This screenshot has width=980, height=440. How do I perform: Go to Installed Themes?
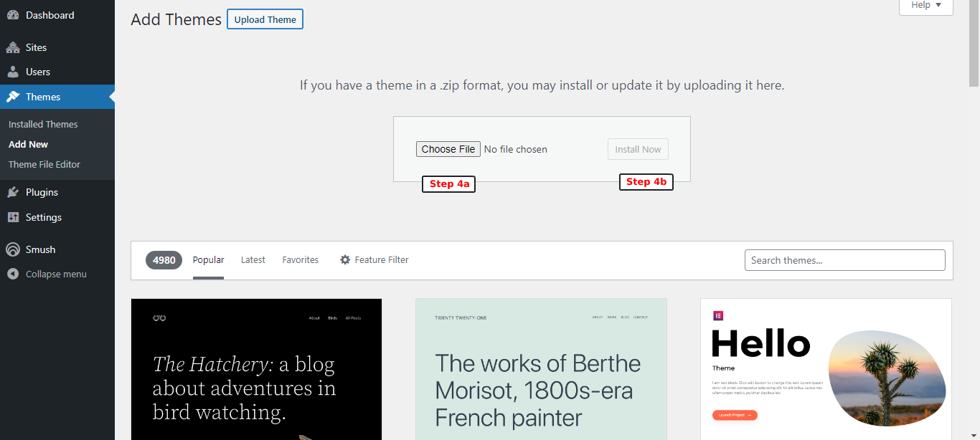click(42, 123)
